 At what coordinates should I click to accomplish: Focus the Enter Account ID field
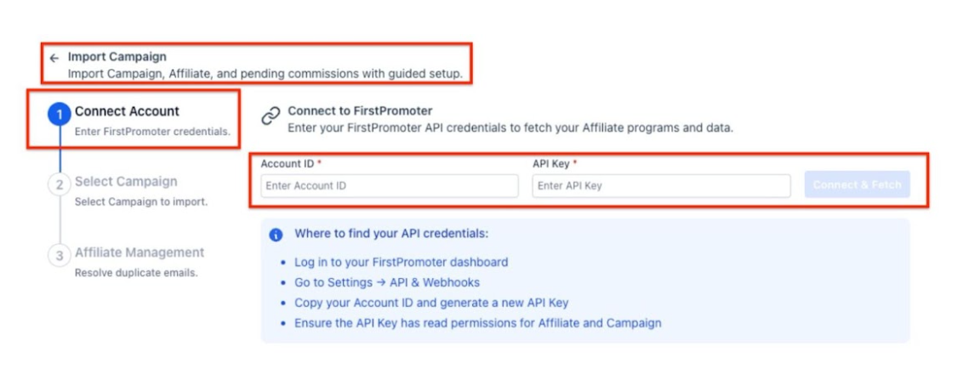coord(390,185)
